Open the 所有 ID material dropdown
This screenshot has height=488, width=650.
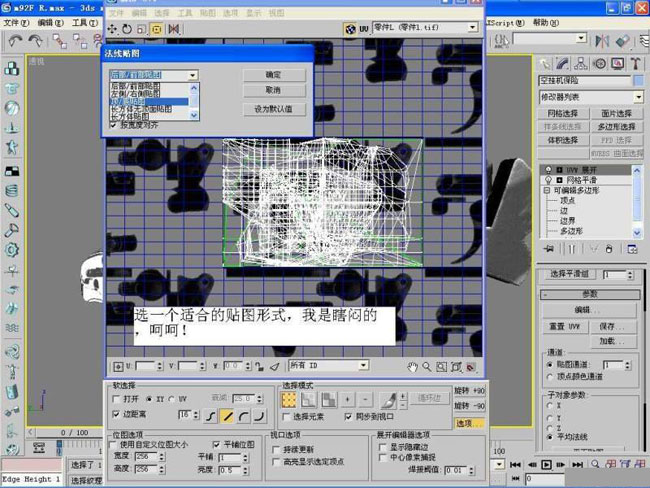(363, 365)
